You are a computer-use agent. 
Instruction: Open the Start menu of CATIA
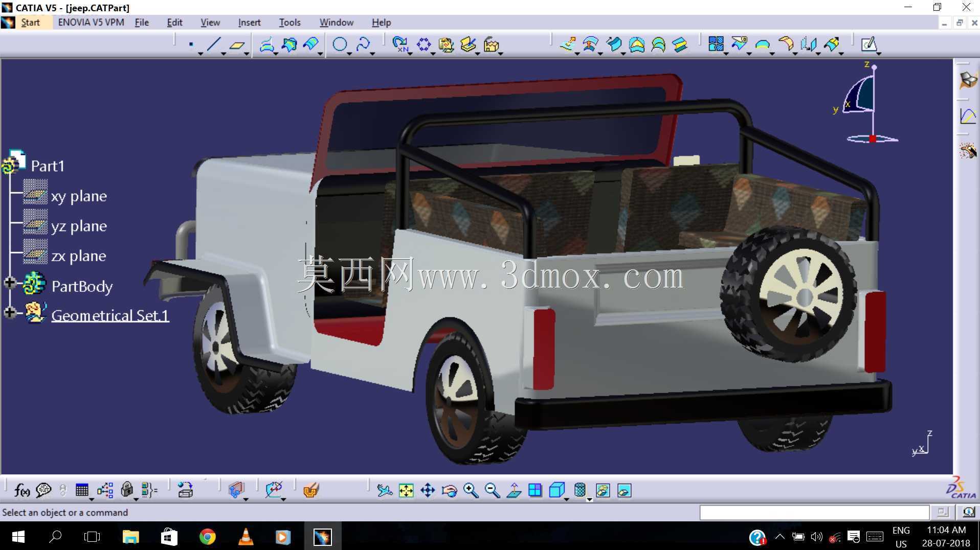(30, 22)
